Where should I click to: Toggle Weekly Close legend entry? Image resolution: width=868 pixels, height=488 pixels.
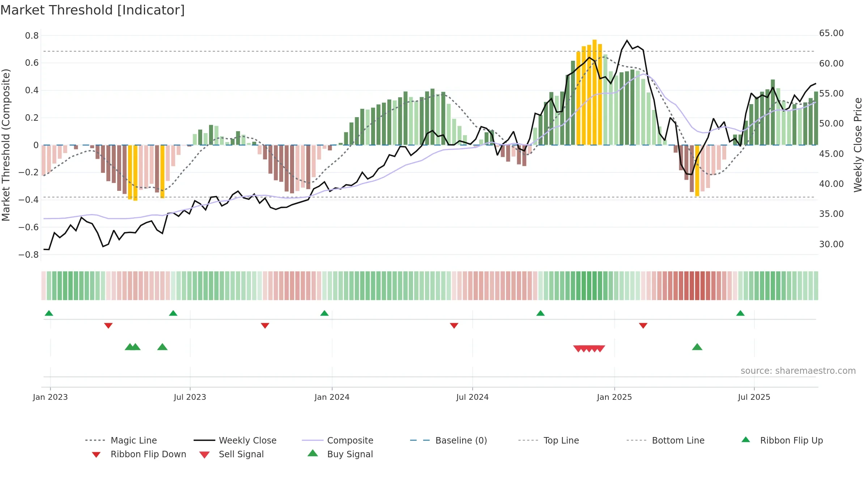point(235,440)
